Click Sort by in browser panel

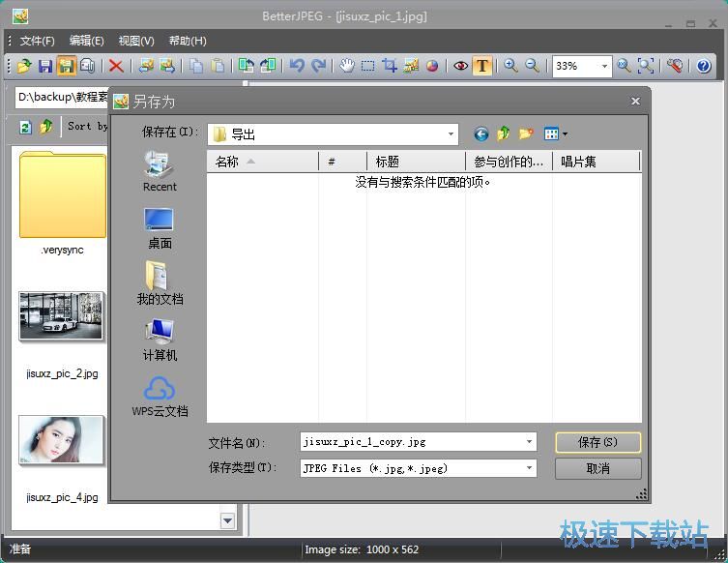click(x=88, y=127)
